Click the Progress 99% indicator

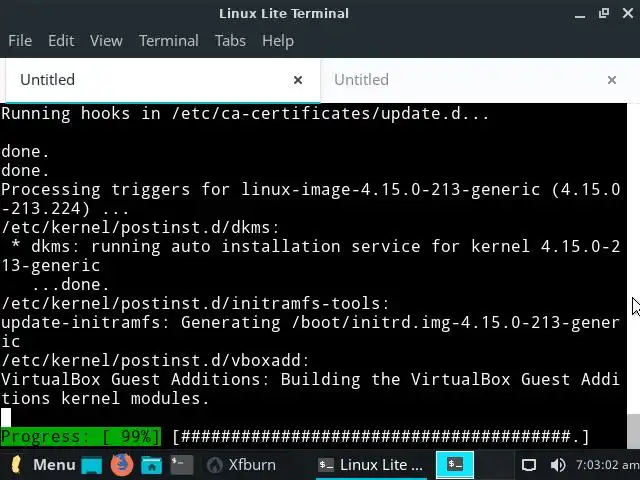click(x=81, y=436)
